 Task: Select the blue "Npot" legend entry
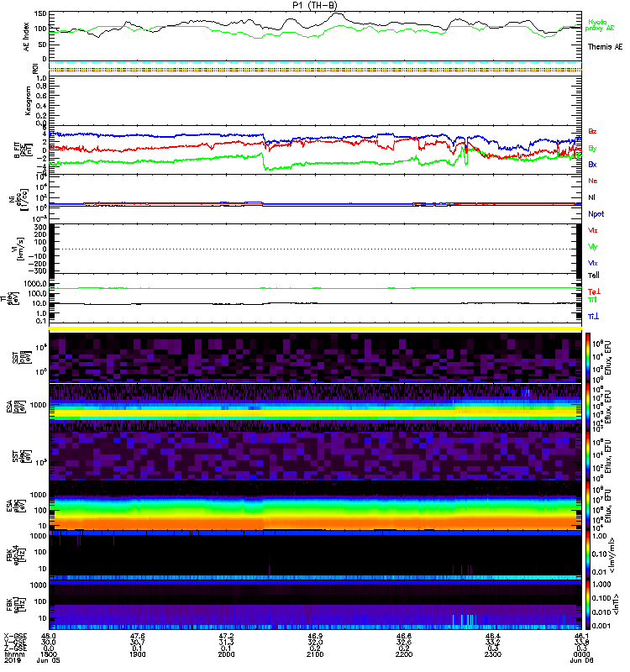[596, 214]
